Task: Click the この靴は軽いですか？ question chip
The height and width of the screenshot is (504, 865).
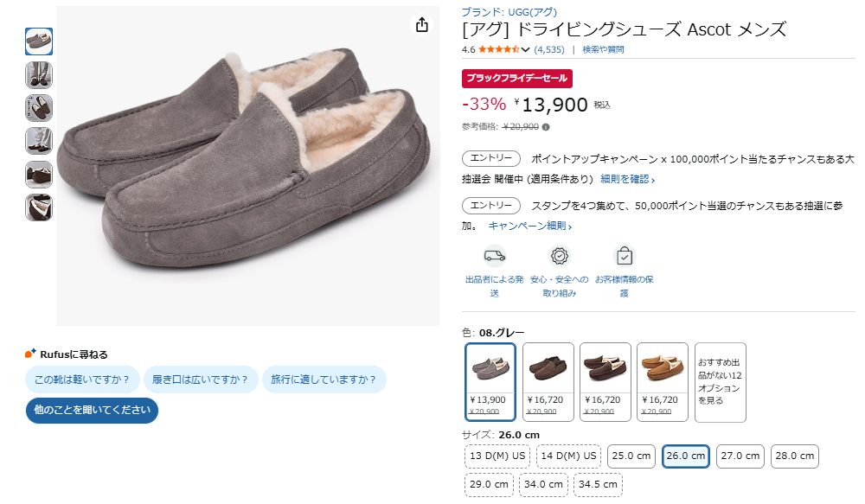Action: 81,380
